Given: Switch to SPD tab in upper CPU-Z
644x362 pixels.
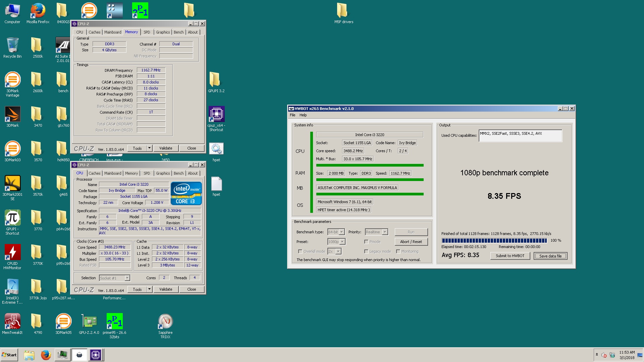Looking at the screenshot, I should click(x=147, y=32).
